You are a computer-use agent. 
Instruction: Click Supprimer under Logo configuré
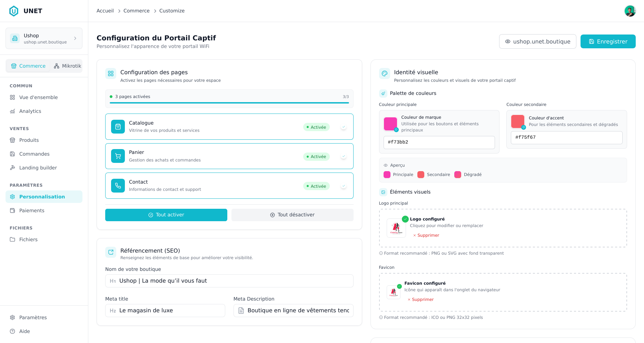pyautogui.click(x=426, y=235)
